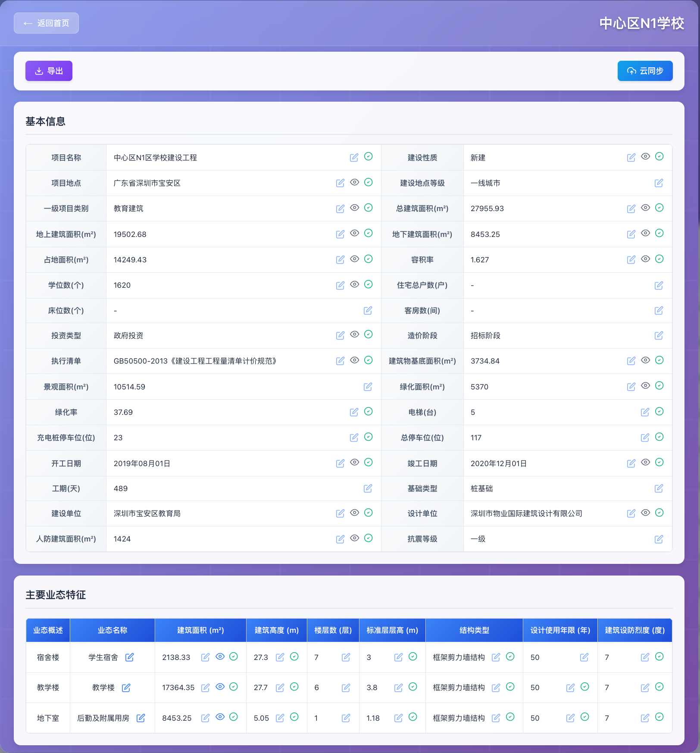Viewport: 700px width, 753px height.
Task: Confirm the 总停车位 check icon
Action: click(x=659, y=437)
